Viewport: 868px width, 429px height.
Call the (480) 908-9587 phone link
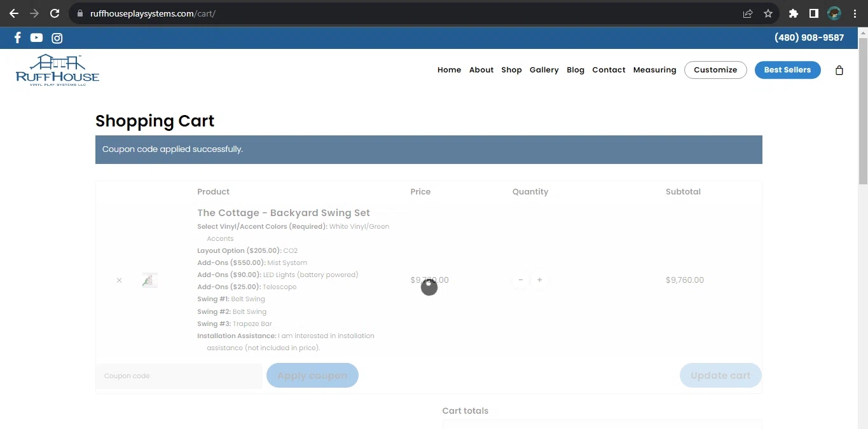(x=809, y=37)
